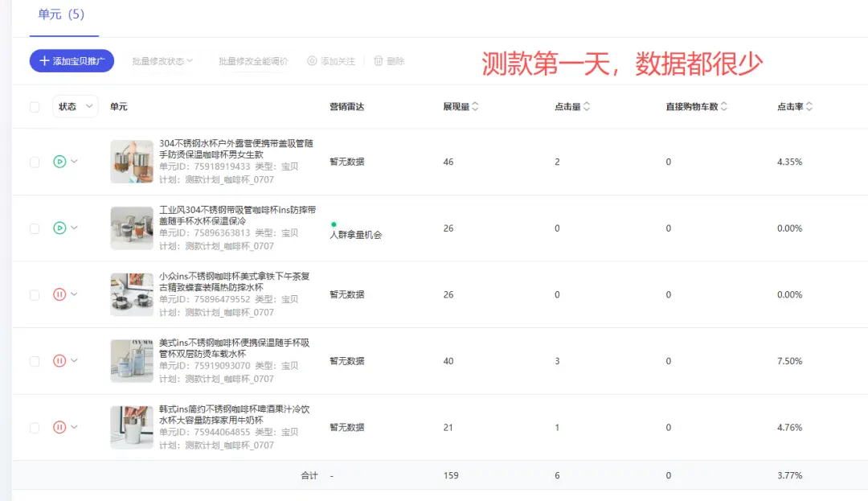Screen dimensions: 868x501
Task: Click 批量修改全能调价 toolbar option
Action: coord(253,61)
